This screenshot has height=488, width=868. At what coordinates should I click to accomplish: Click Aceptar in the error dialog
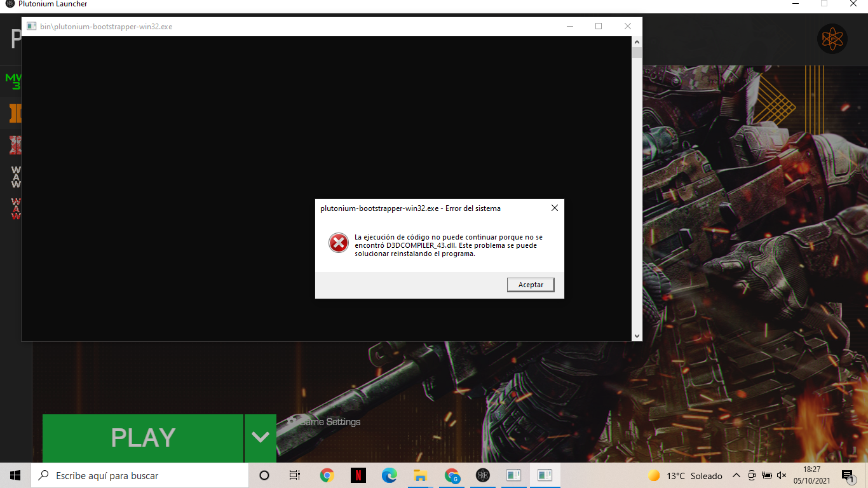[x=531, y=285]
